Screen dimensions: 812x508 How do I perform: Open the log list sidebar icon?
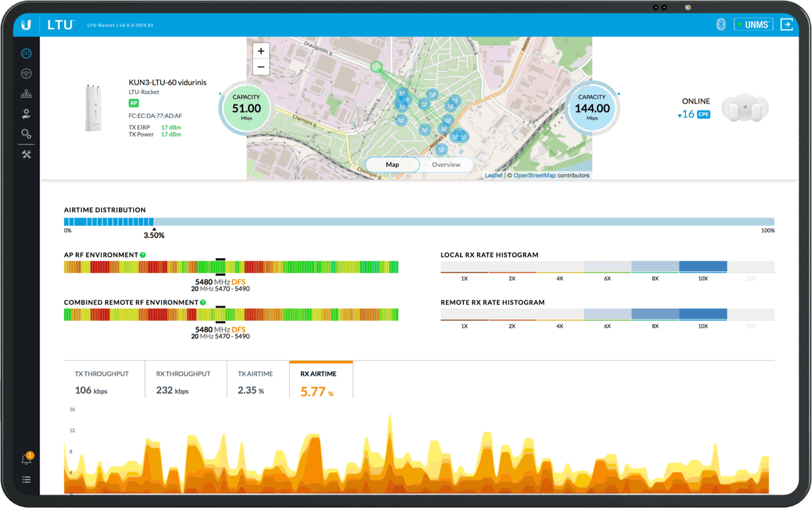pos(26,479)
